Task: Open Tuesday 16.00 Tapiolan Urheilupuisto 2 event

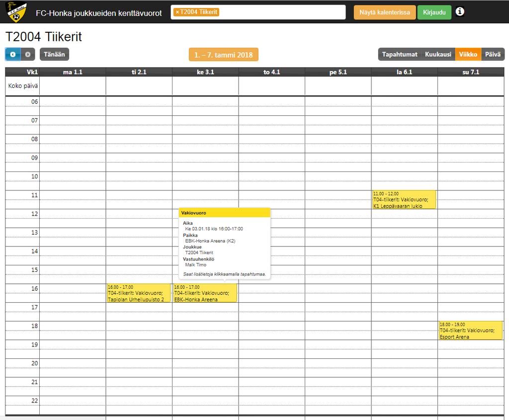Action: pos(139,293)
